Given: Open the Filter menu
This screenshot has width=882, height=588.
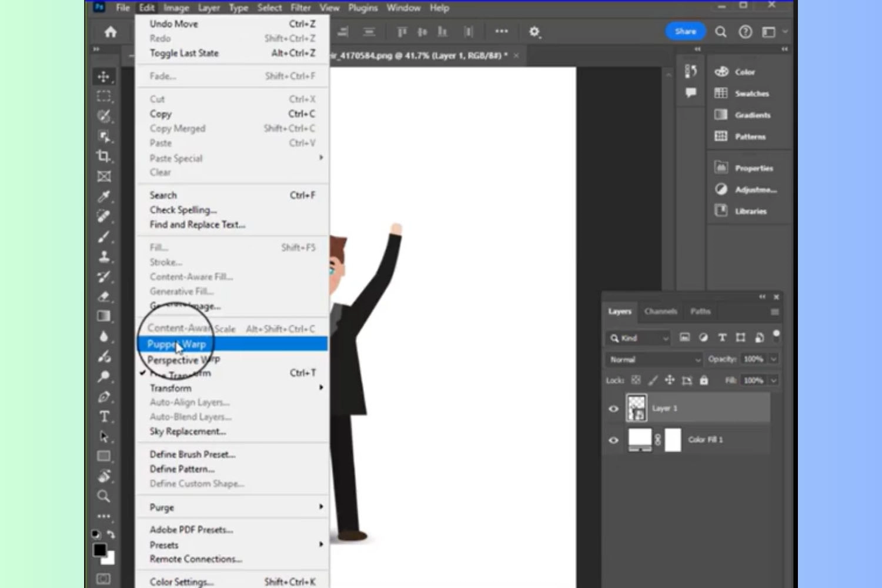Looking at the screenshot, I should (300, 8).
